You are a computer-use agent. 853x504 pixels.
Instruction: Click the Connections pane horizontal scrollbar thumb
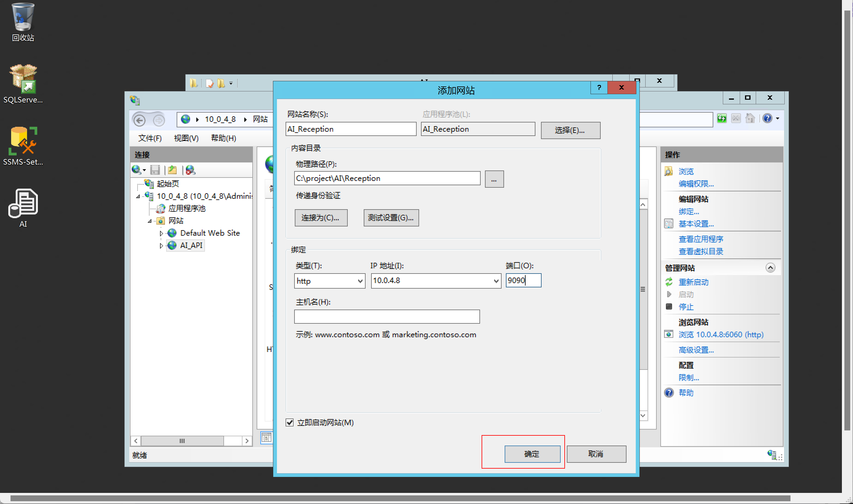[x=182, y=441]
